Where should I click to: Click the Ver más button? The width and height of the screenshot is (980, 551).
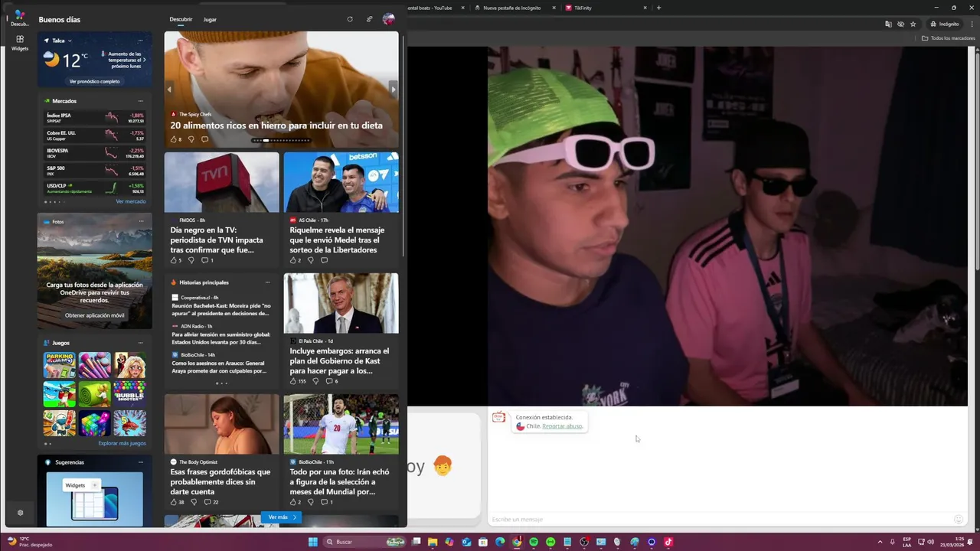(282, 517)
